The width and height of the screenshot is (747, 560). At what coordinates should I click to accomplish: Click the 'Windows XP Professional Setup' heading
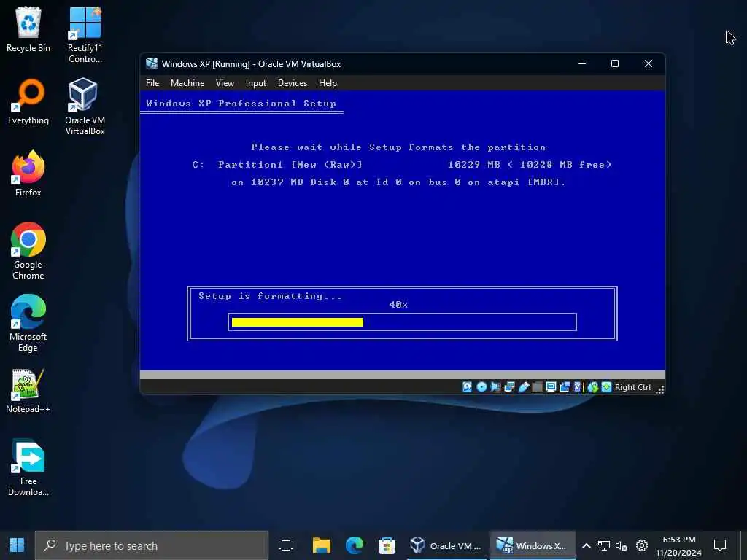pyautogui.click(x=241, y=104)
